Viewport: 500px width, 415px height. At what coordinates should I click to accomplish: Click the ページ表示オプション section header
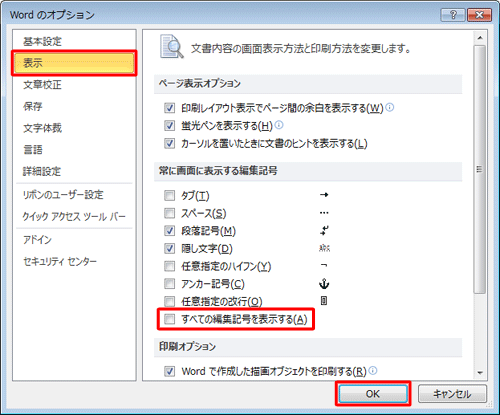point(308,84)
